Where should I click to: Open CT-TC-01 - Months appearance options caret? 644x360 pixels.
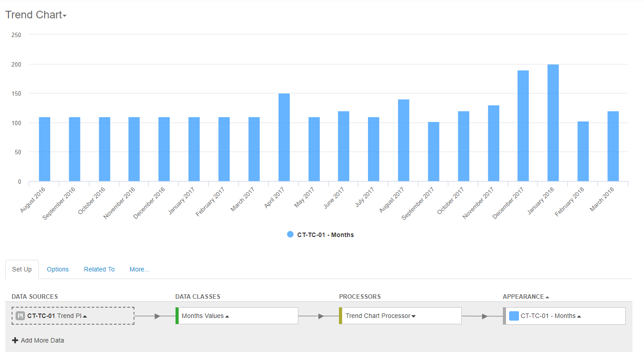579,316
